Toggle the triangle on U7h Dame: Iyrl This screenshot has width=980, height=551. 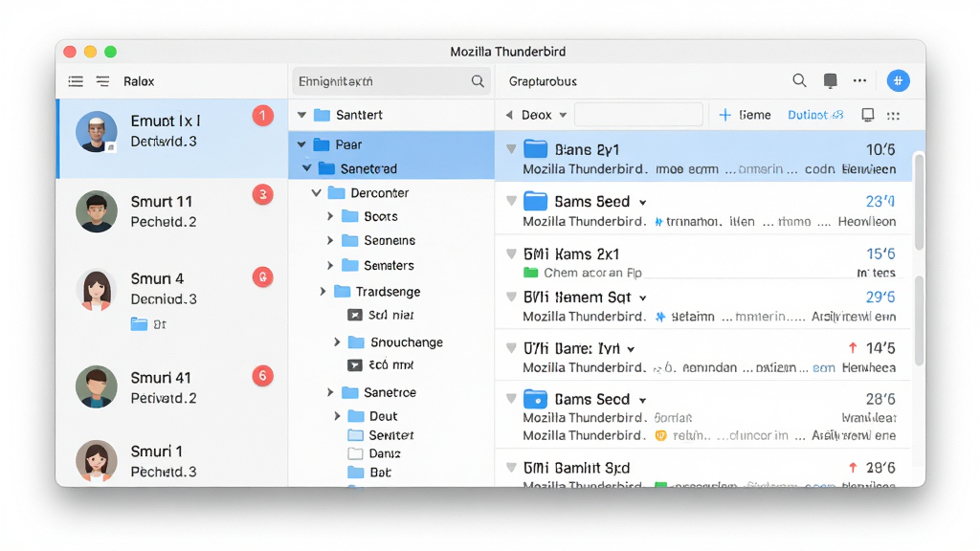tap(511, 348)
